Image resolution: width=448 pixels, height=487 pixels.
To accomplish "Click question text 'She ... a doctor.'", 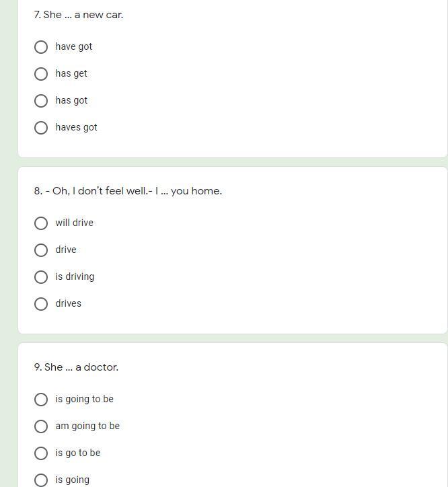I will [76, 367].
